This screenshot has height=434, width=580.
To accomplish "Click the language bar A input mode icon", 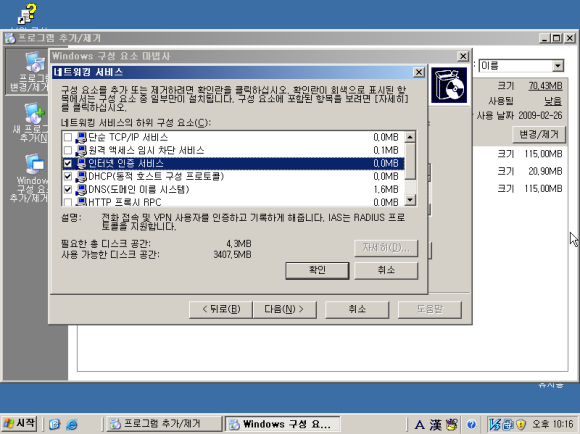I will (x=419, y=424).
